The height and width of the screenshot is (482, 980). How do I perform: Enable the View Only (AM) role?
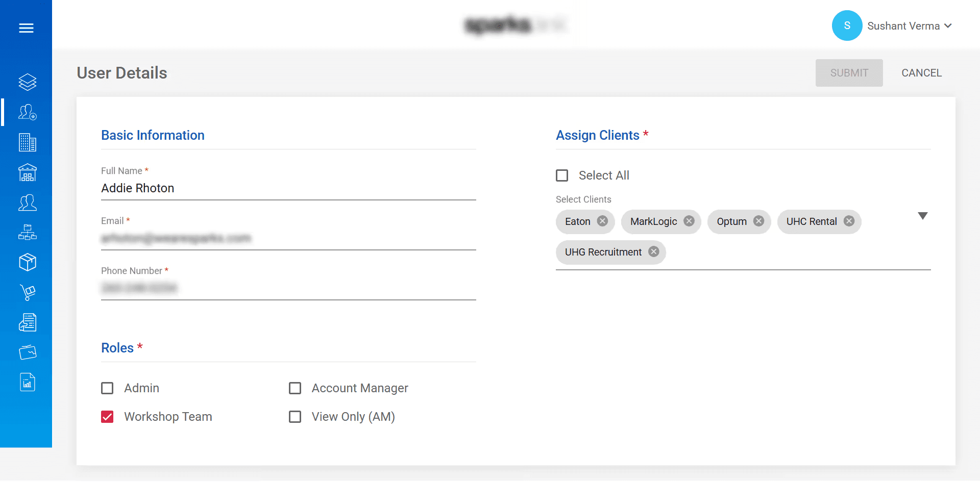295,417
